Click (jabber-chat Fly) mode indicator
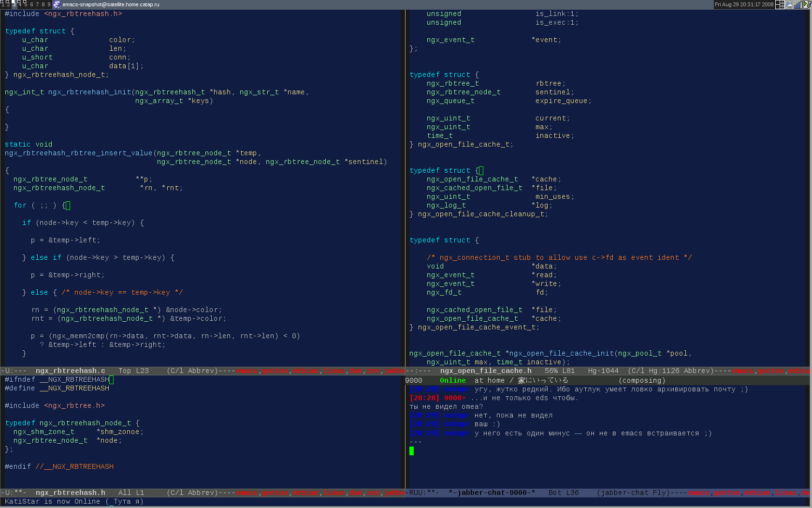The height and width of the screenshot is (508, 812). 634,493
